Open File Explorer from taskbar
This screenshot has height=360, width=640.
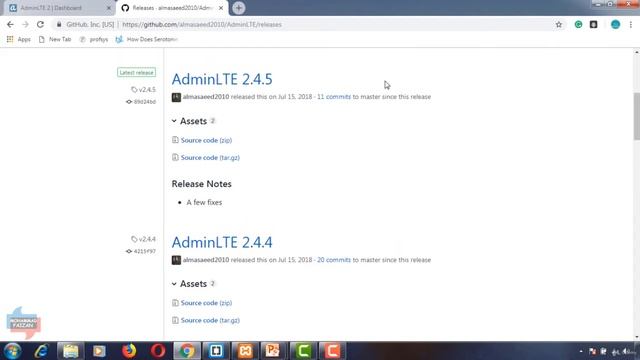[70, 351]
